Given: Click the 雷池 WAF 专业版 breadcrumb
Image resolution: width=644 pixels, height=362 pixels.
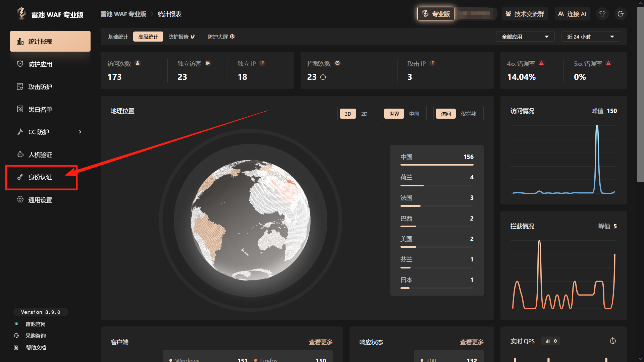Looking at the screenshot, I should click(x=123, y=14).
